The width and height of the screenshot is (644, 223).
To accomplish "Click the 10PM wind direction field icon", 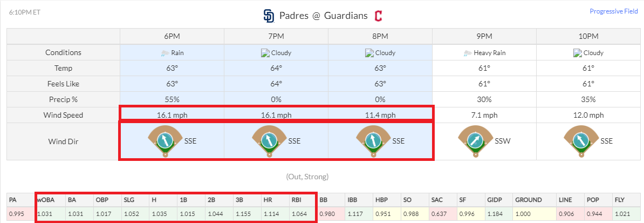I will (x=581, y=140).
